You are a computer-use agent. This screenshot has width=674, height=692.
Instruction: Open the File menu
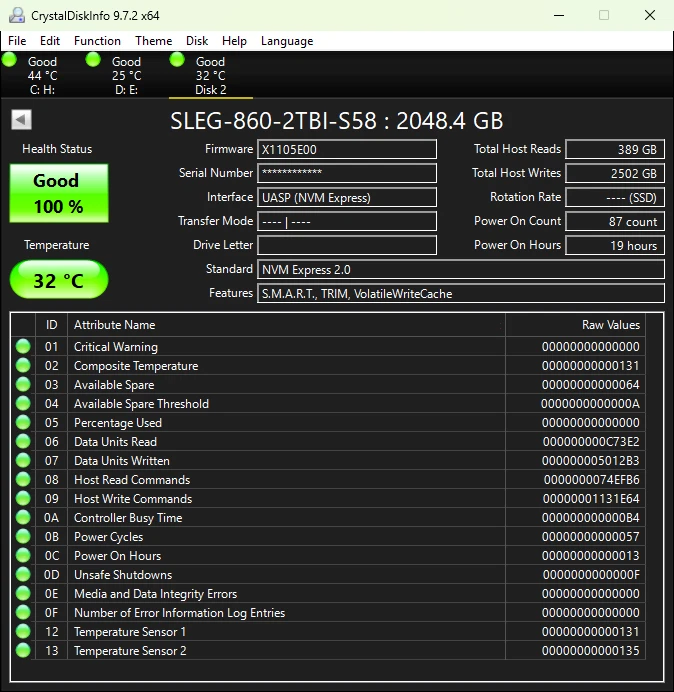(17, 41)
